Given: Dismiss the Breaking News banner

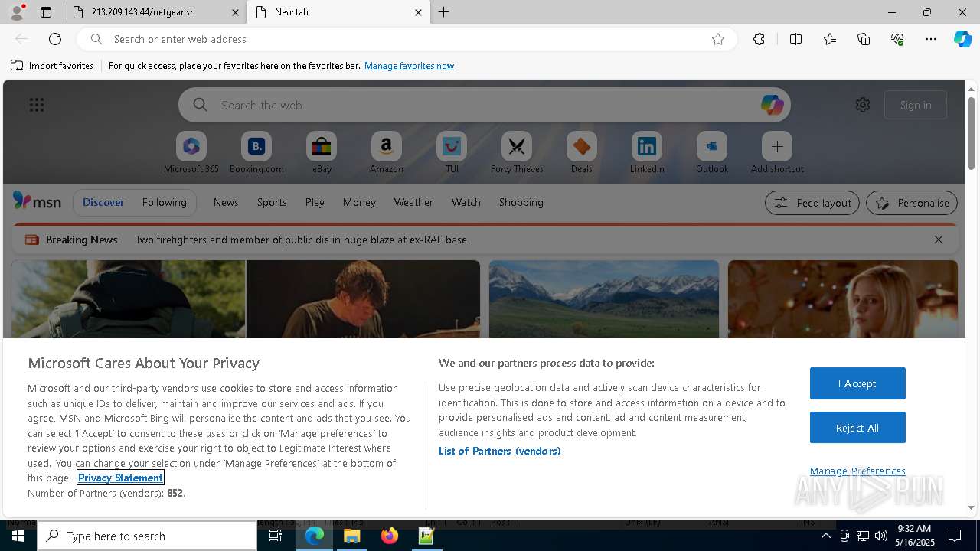Looking at the screenshot, I should coord(939,240).
